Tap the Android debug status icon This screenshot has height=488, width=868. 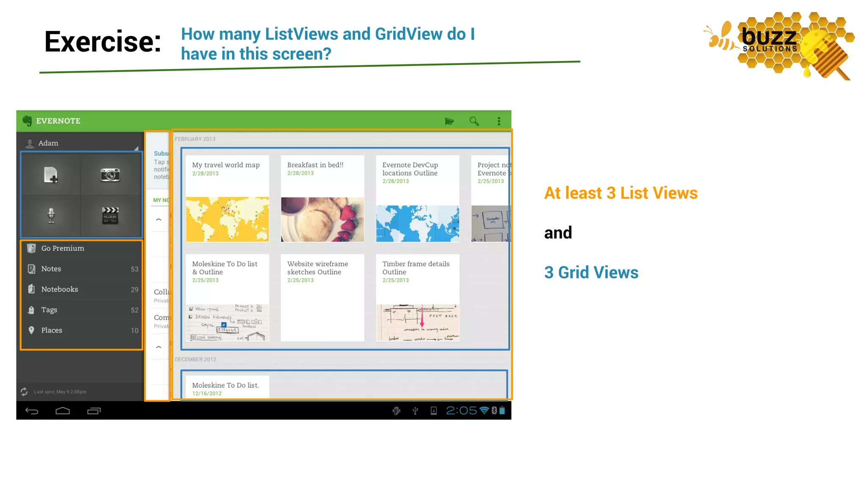click(396, 410)
